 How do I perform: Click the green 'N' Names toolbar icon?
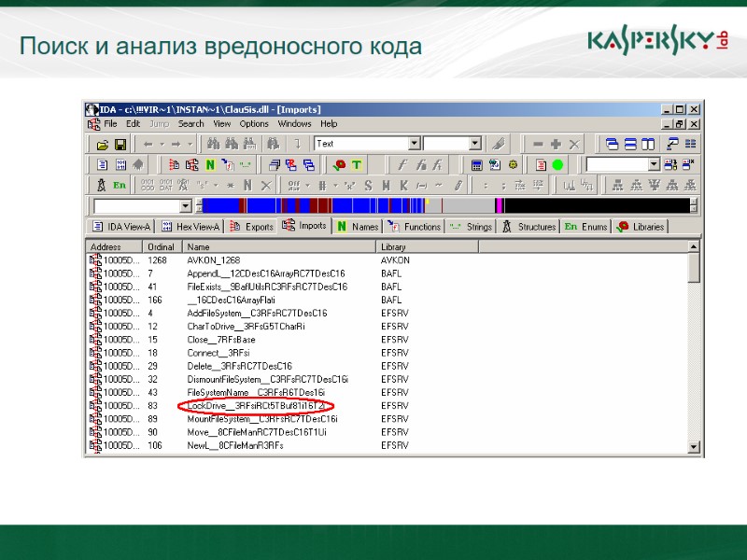tap(208, 163)
